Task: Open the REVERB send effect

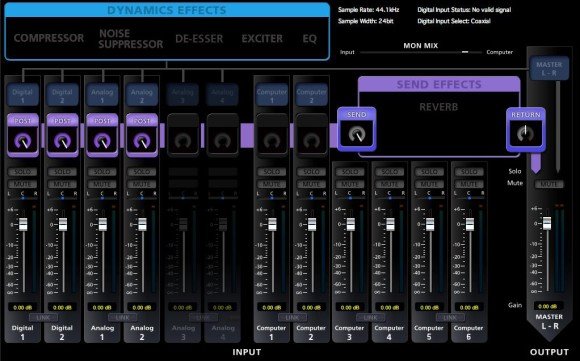Action: point(439,107)
